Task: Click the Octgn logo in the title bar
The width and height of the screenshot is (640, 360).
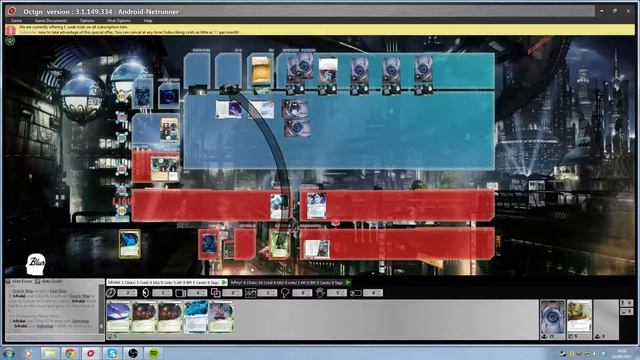Action: [12, 11]
